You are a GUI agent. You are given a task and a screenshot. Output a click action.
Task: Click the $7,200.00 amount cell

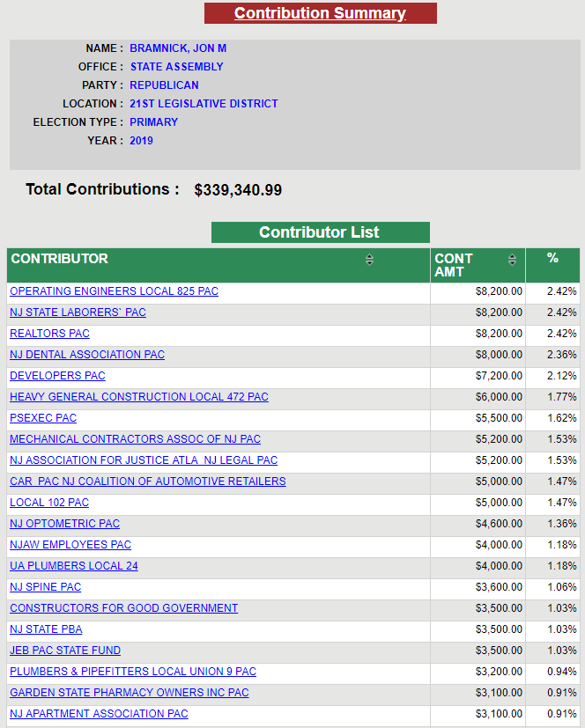point(478,376)
